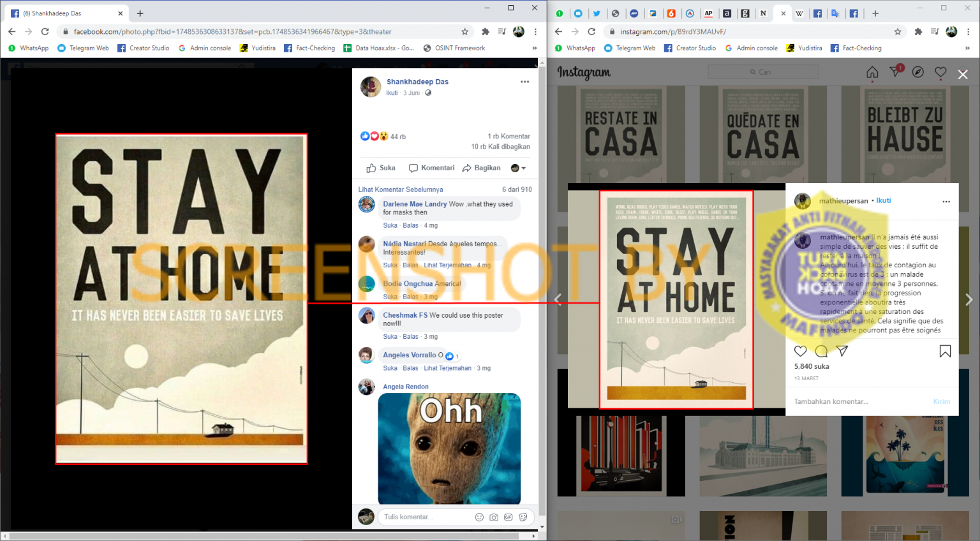The image size is (980, 541).
Task: Close the Instagram post overlay
Action: [963, 75]
